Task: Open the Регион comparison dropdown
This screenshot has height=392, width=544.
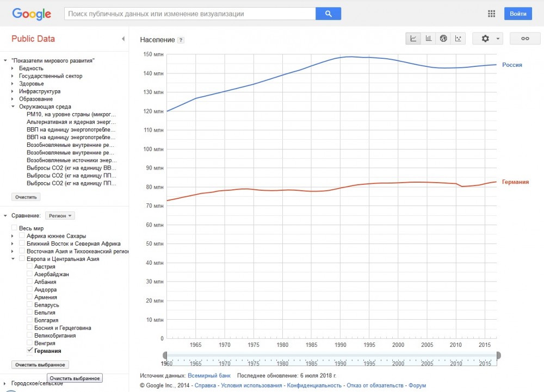Action: tap(60, 216)
